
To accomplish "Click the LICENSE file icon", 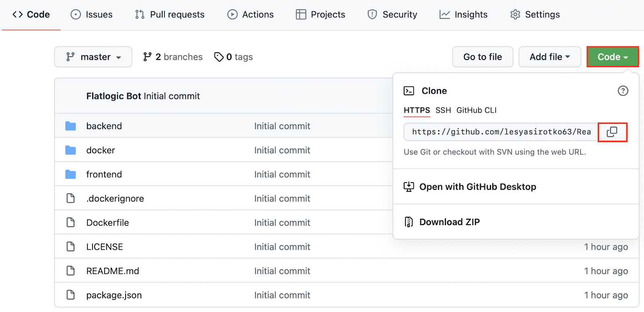I will (70, 246).
